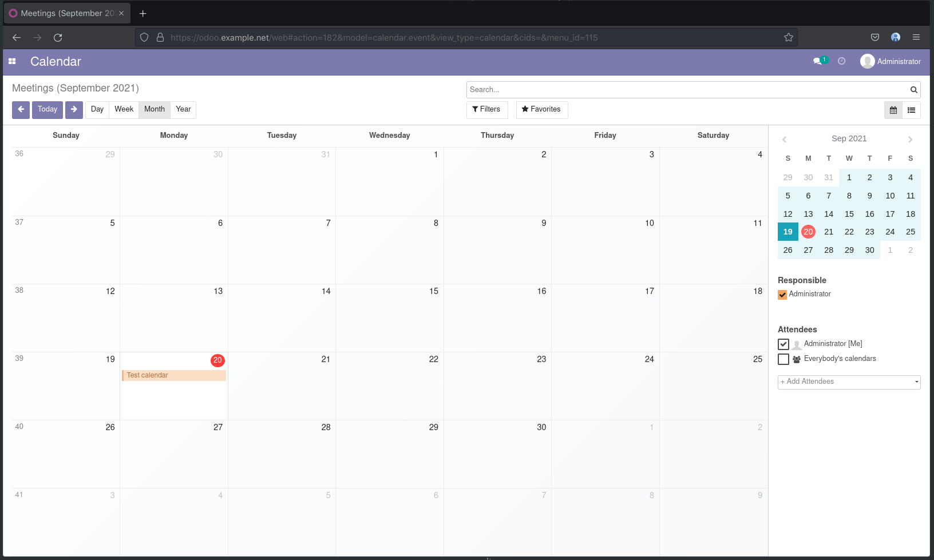Switch to Week view

point(124,110)
